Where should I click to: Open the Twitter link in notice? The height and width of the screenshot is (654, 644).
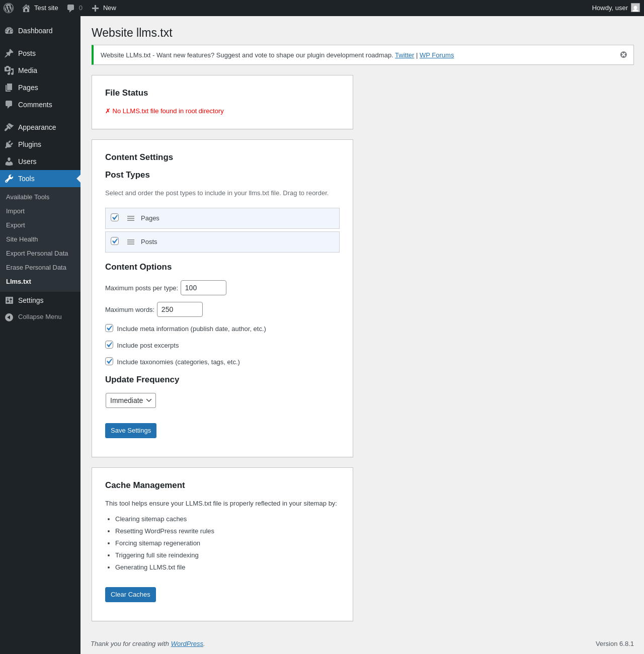coord(405,55)
